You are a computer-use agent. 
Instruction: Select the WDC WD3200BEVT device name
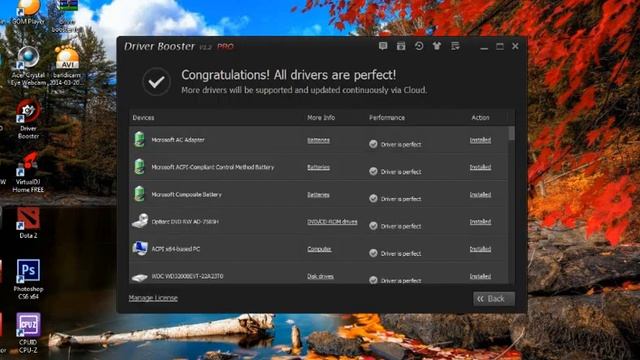[187, 276]
